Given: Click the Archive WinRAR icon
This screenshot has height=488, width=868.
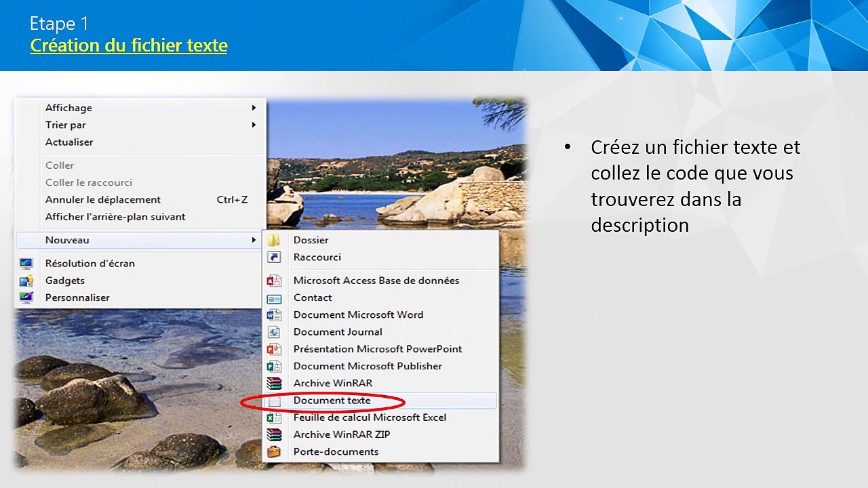Looking at the screenshot, I should click(x=274, y=384).
